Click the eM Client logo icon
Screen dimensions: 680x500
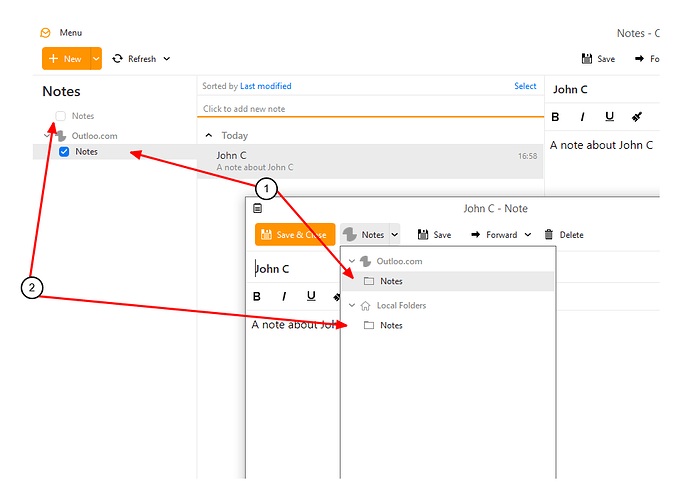pos(45,33)
